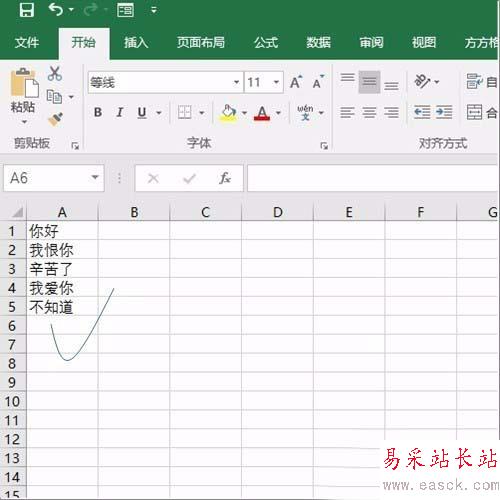Increase font size with large A

pyautogui.click(x=296, y=82)
